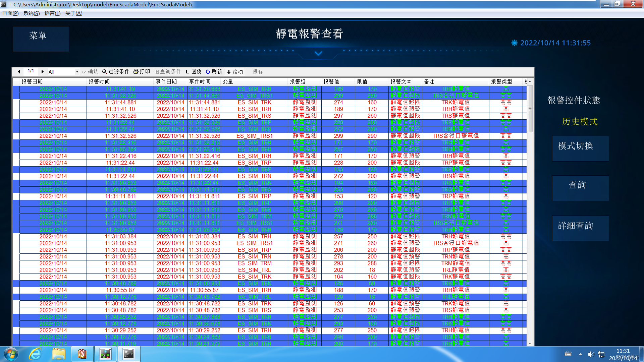Click the 打印 print icon
The height and width of the screenshot is (362, 644).
click(136, 72)
